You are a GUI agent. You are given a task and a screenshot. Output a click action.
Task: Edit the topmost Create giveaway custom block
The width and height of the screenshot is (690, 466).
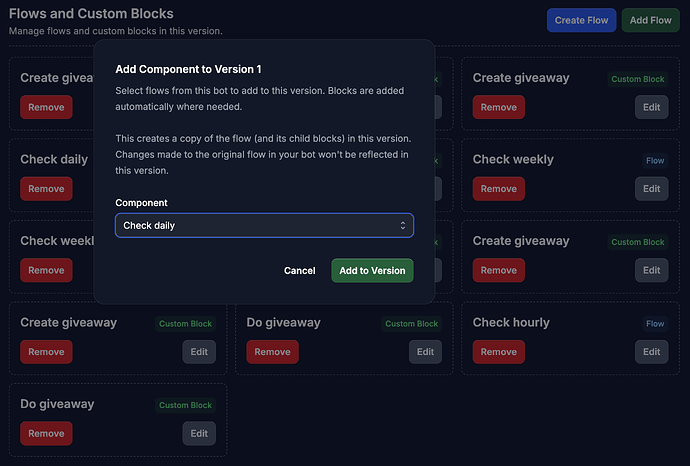point(651,107)
